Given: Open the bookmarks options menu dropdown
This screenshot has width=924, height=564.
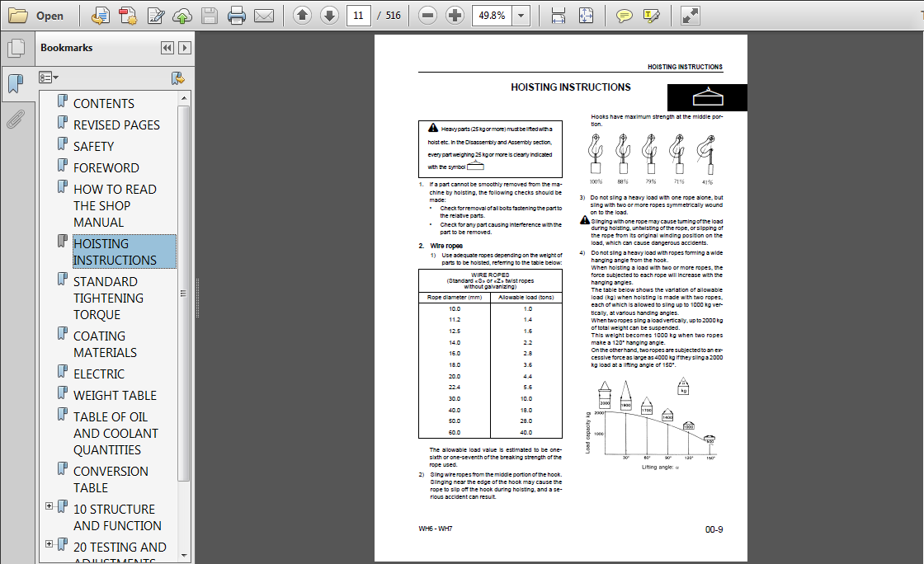Looking at the screenshot, I should click(49, 78).
